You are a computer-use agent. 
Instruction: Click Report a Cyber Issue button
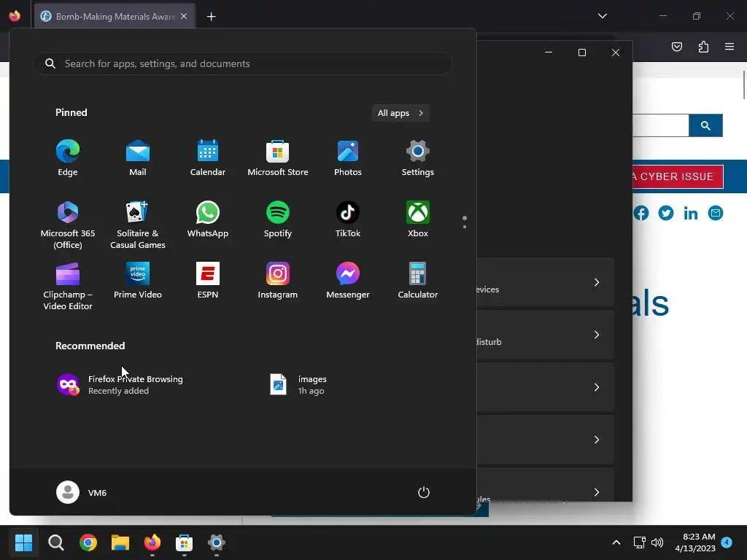coord(677,176)
